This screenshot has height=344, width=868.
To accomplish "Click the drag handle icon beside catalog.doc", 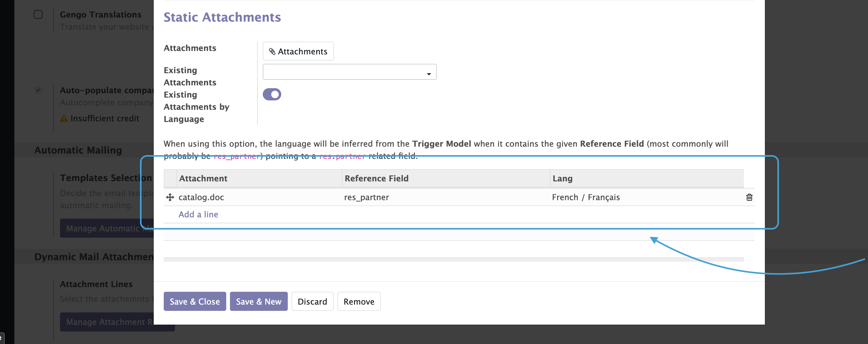I will point(170,197).
